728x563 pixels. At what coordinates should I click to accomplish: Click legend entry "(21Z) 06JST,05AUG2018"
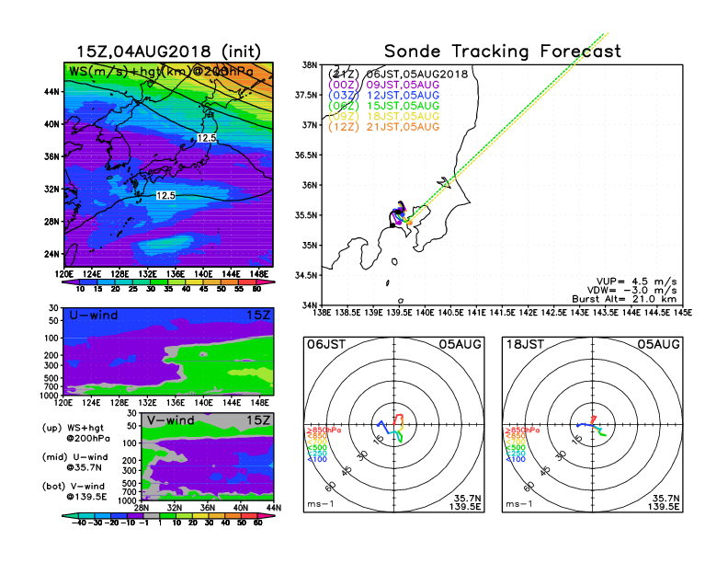tap(398, 75)
